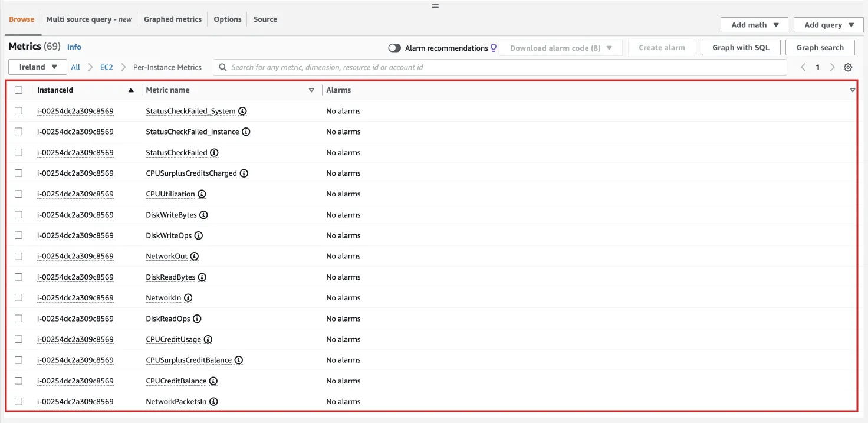Open the filter icon on Alarms column
Viewport: 868px width, 423px height.
tap(852, 90)
